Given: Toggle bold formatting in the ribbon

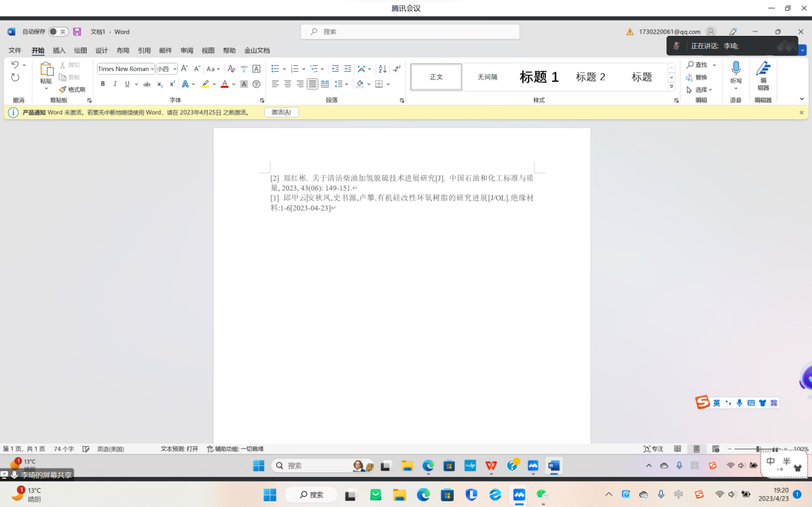Looking at the screenshot, I should click(103, 84).
